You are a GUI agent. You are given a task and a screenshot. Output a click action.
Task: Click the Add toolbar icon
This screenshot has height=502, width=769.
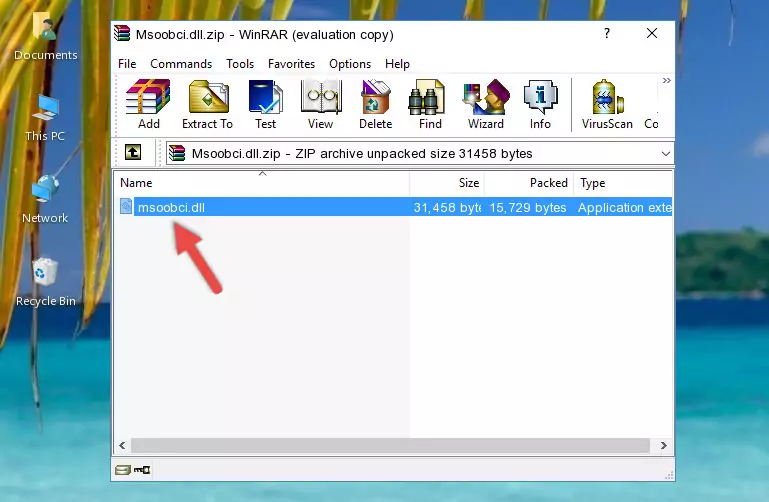148,104
